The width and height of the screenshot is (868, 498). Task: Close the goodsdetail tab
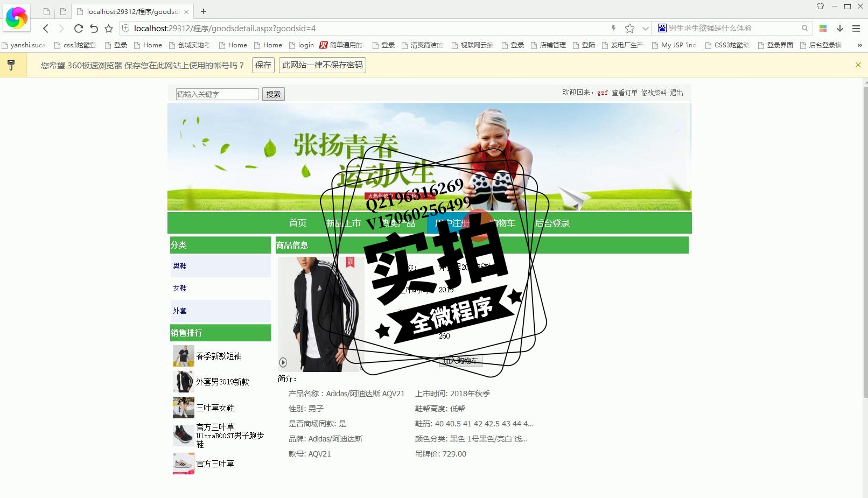[x=186, y=12]
